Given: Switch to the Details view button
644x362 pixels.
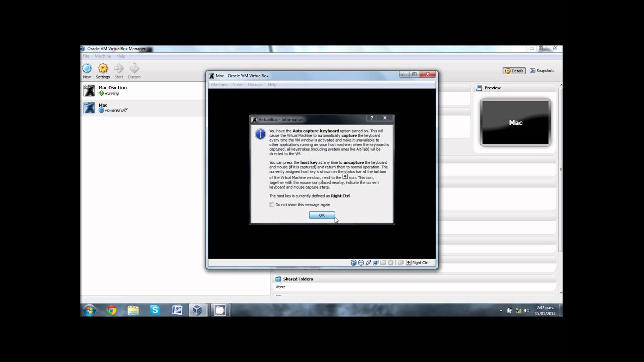Looking at the screenshot, I should (x=514, y=71).
